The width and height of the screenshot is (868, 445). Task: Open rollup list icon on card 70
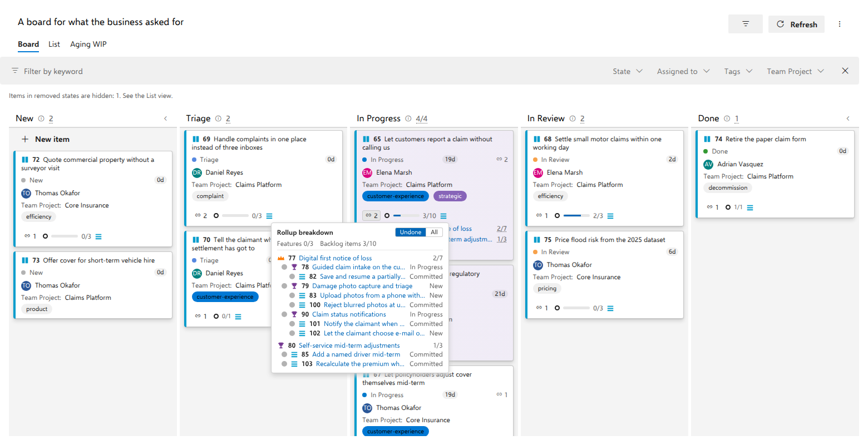coord(238,317)
